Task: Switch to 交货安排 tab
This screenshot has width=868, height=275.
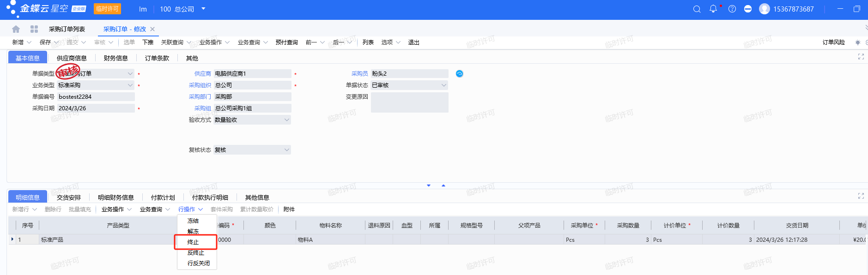Action: (69, 197)
